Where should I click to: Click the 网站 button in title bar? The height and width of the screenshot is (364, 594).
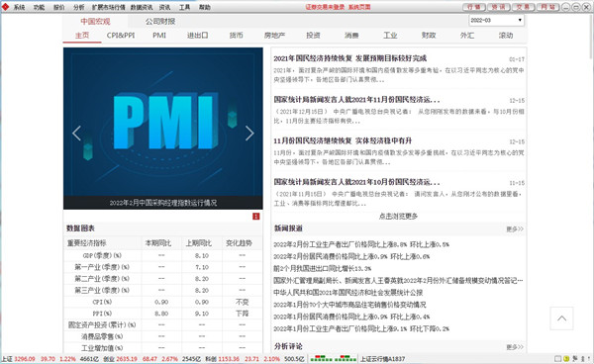[x=547, y=7]
